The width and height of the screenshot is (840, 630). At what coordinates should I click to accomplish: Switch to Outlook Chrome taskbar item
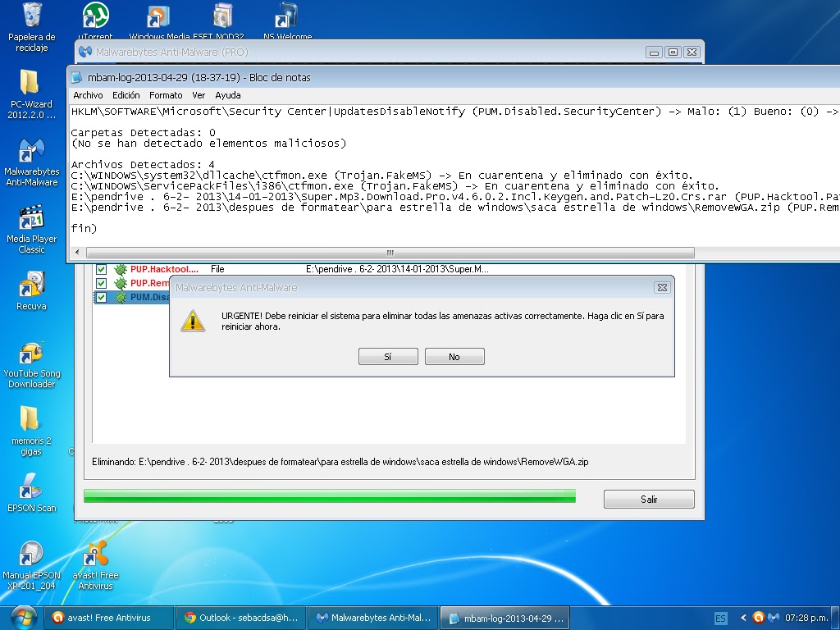click(x=240, y=618)
